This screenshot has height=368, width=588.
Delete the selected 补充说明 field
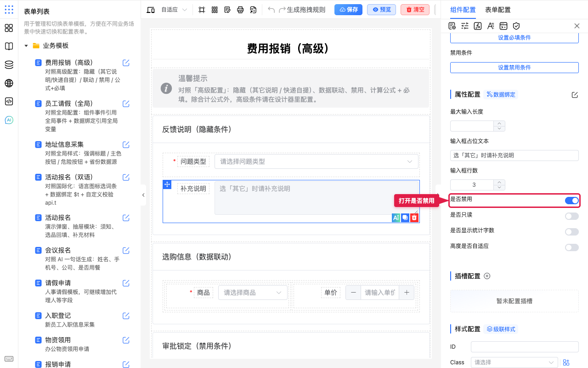click(x=414, y=218)
